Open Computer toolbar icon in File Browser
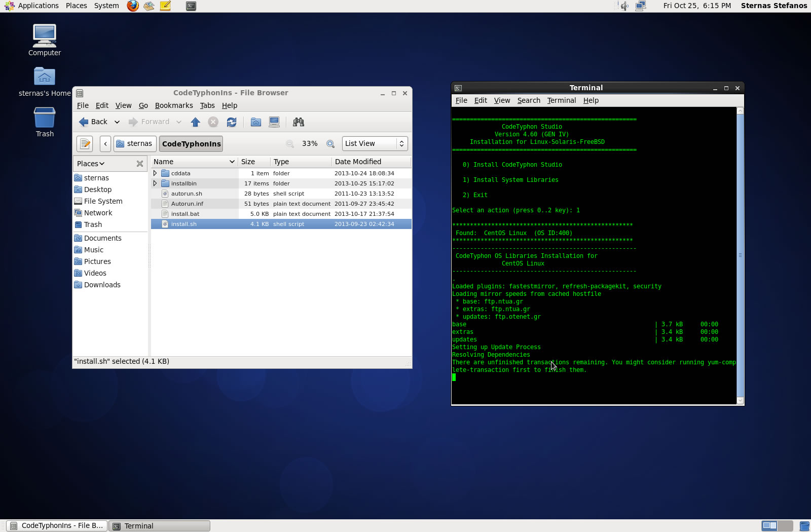Viewport: 811px width, 532px height. pos(274,122)
